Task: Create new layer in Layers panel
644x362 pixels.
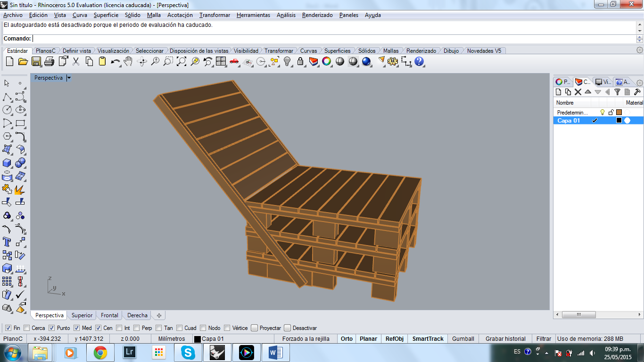Action: click(x=558, y=92)
